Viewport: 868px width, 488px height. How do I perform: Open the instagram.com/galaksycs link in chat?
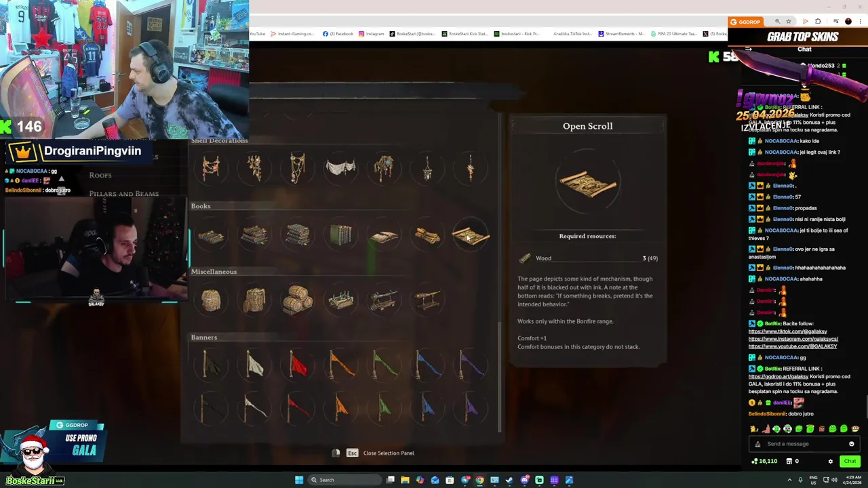coord(793,339)
